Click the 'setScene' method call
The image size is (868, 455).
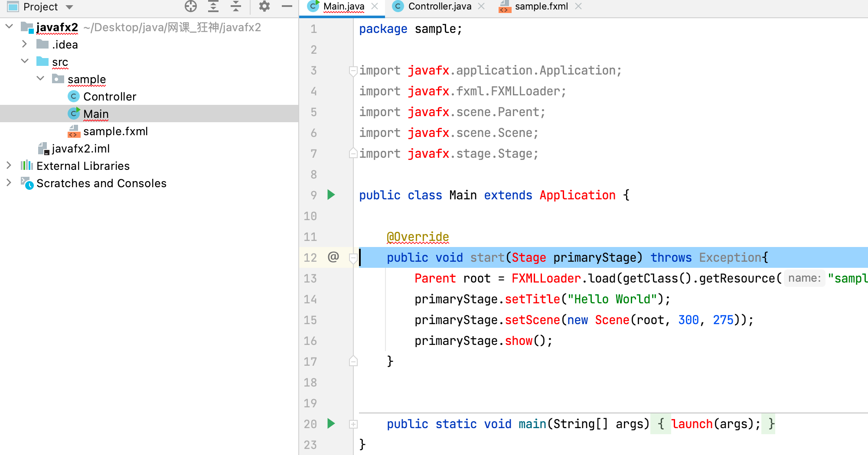532,320
